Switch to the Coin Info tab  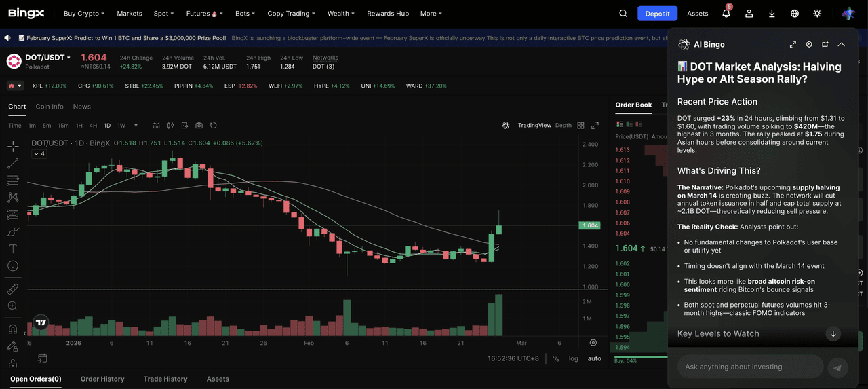click(50, 107)
